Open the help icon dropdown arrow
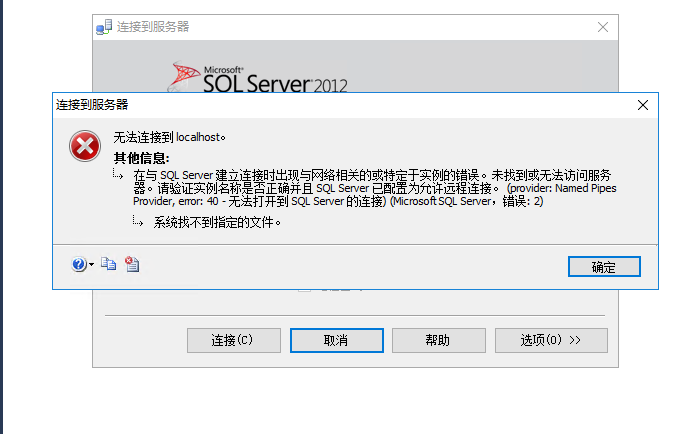Viewport: 673px width, 434px height. click(x=92, y=265)
